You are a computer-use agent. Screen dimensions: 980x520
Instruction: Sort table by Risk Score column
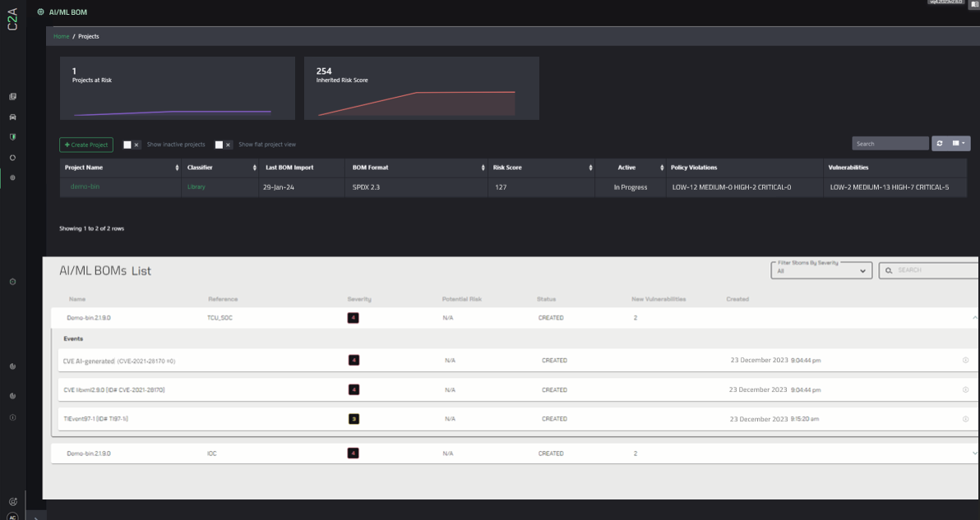590,168
